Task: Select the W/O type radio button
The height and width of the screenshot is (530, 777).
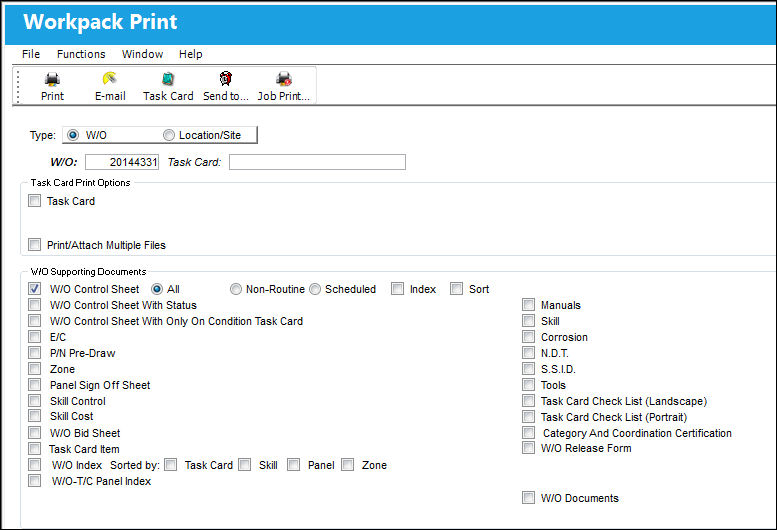Action: tap(73, 135)
